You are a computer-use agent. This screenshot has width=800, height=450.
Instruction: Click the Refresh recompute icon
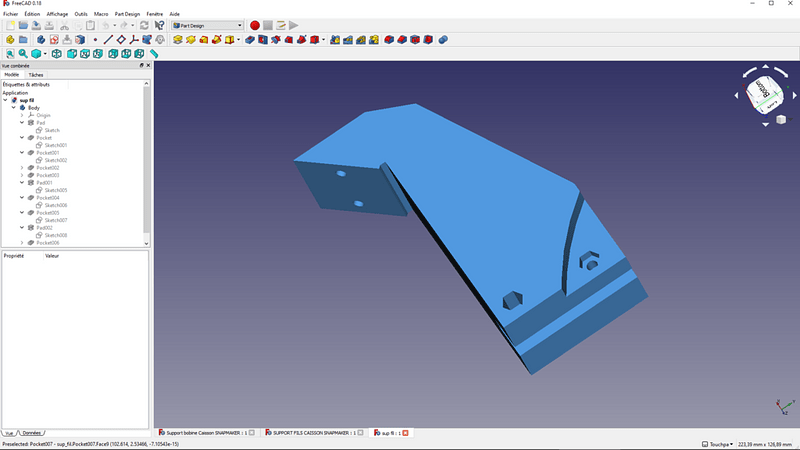click(x=144, y=26)
